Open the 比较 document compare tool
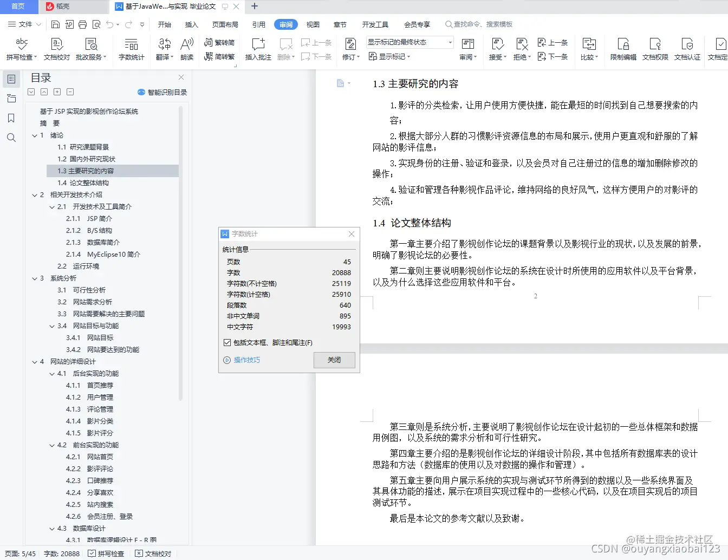 [x=589, y=48]
